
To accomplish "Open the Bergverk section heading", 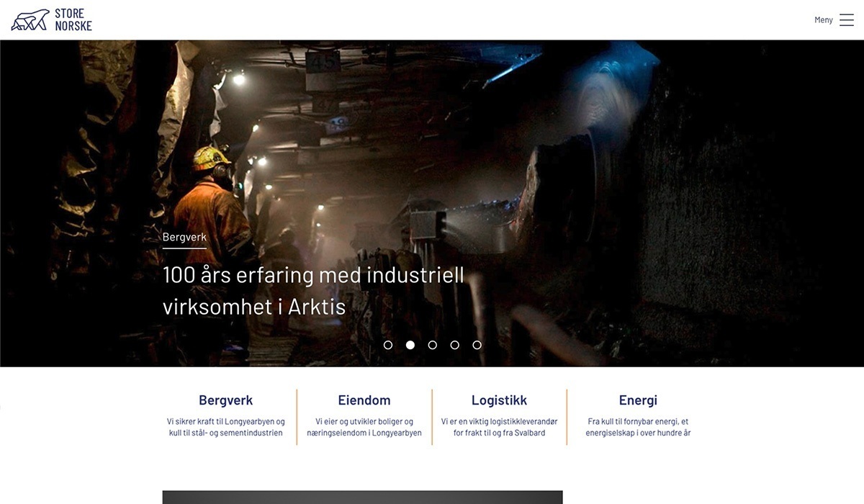I will [226, 400].
